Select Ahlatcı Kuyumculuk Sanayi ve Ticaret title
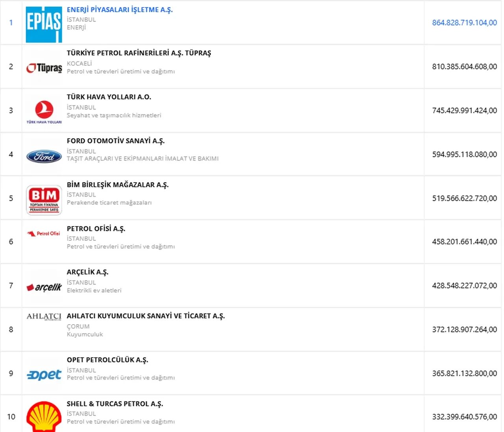The height and width of the screenshot is (432, 504). [x=146, y=316]
